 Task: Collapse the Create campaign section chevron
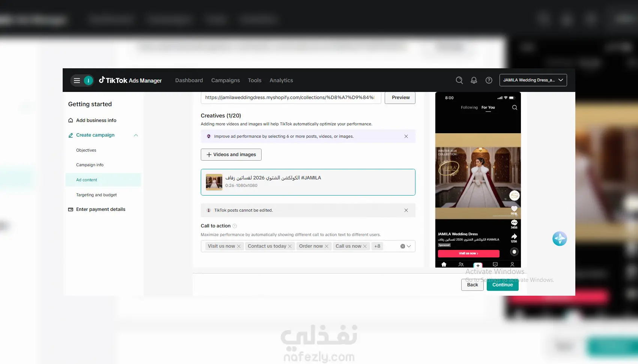(136, 135)
